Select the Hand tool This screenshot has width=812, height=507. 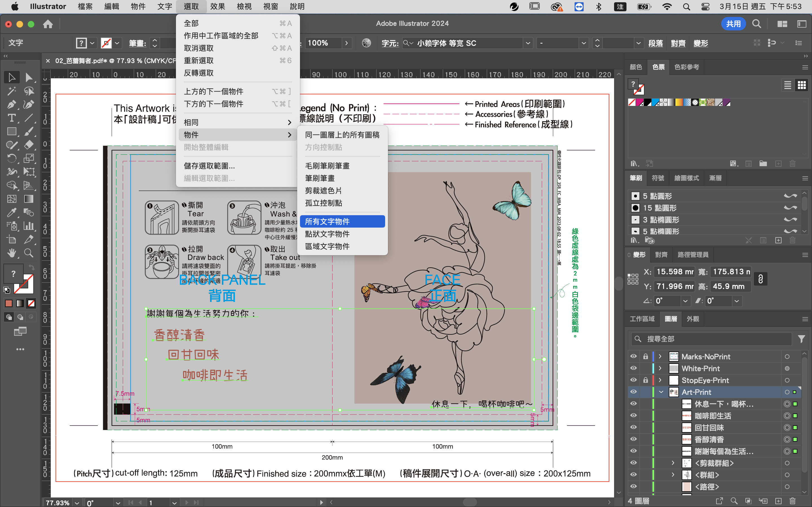[12, 253]
